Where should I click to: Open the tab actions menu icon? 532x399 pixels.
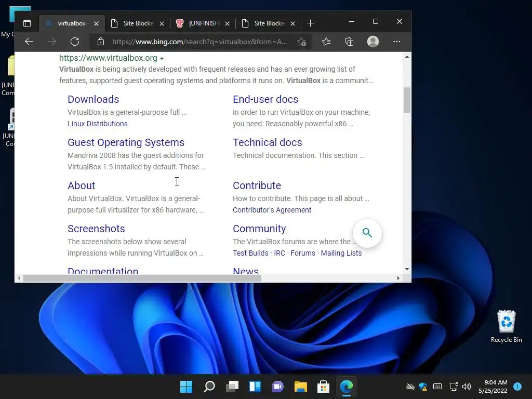tap(27, 23)
